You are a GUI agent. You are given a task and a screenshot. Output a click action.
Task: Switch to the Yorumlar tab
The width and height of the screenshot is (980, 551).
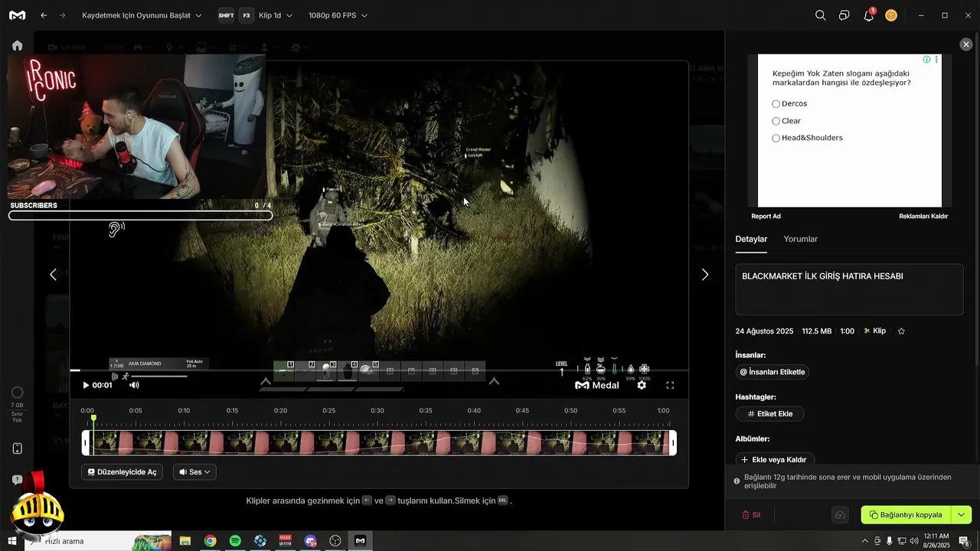click(801, 239)
